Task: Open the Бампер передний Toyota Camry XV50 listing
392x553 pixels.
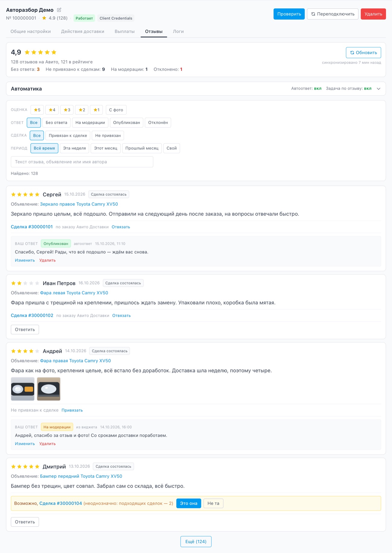Action: [81, 476]
